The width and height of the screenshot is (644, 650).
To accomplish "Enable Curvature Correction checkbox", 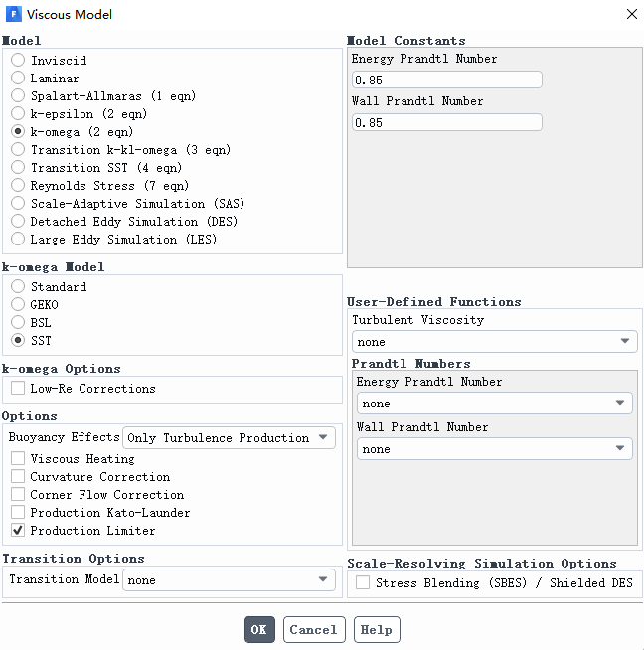I will (x=18, y=476).
